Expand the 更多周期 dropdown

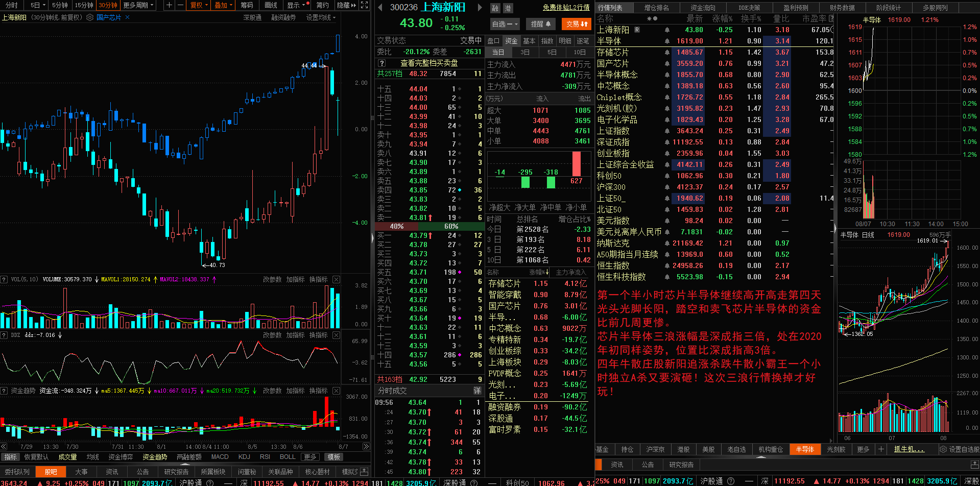[x=138, y=5]
